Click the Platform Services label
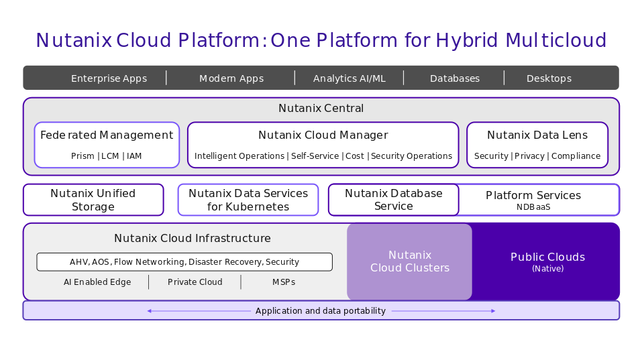Viewport: 644px width, 362px height. (x=533, y=195)
